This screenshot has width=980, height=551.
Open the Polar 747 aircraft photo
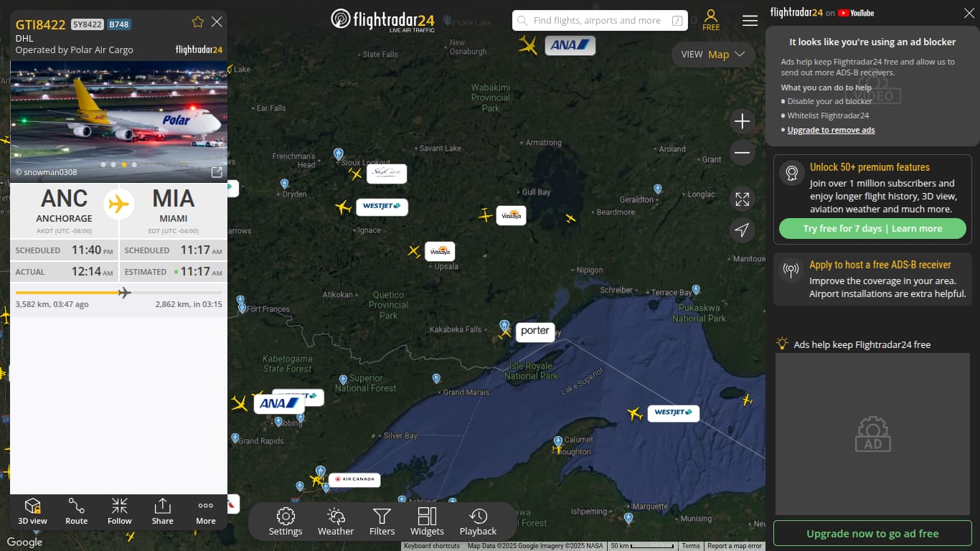118,121
